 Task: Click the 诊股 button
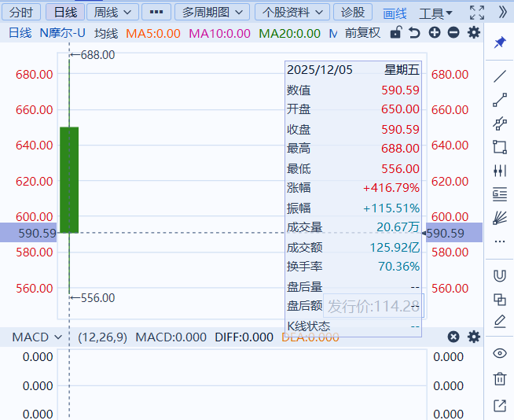click(x=353, y=12)
